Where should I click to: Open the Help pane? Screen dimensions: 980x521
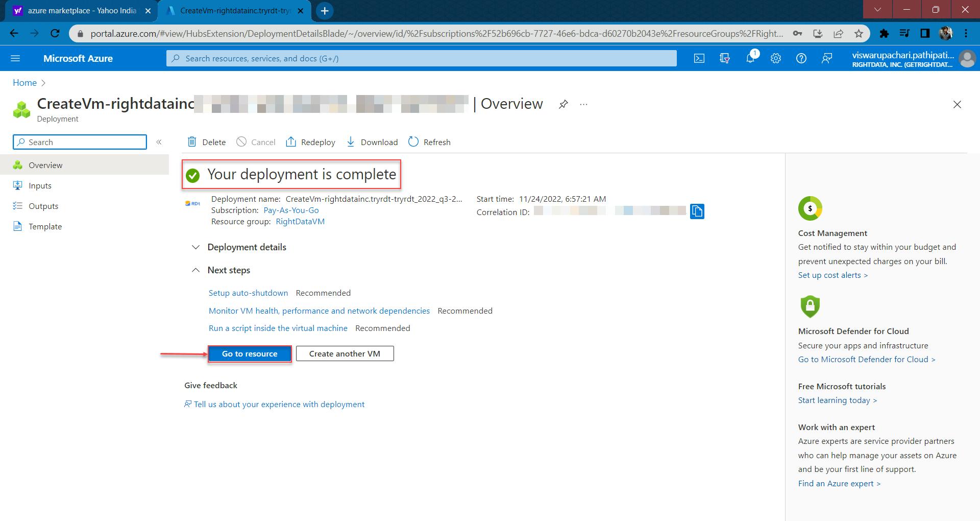801,58
